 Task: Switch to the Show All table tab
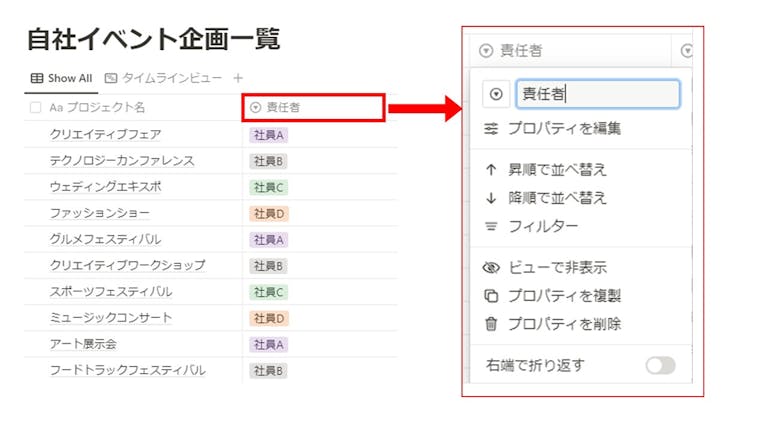click(x=61, y=78)
